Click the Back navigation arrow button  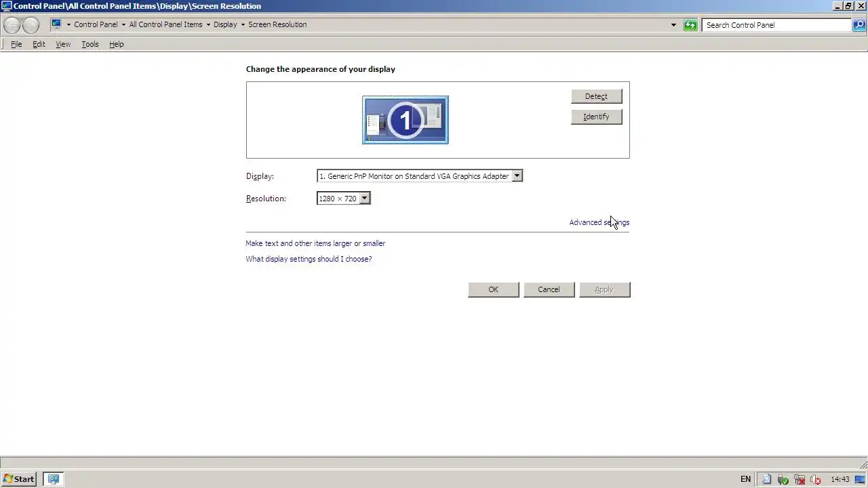coord(12,25)
